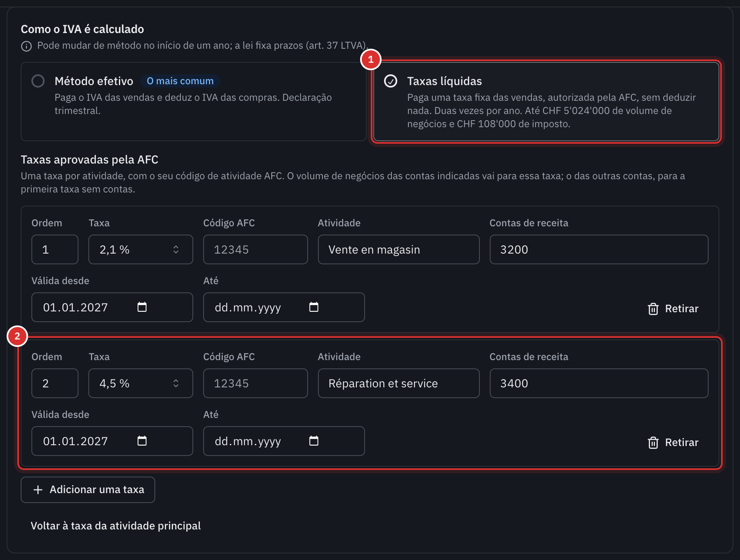Click trash icon for Vente en magasin rate
The width and height of the screenshot is (740, 560).
point(653,309)
